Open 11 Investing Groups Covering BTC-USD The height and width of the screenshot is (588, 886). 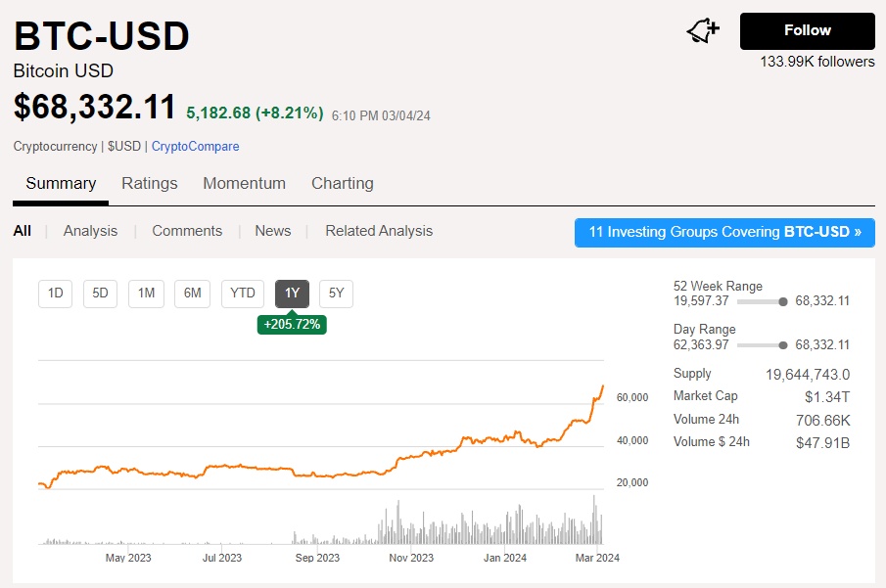724,233
